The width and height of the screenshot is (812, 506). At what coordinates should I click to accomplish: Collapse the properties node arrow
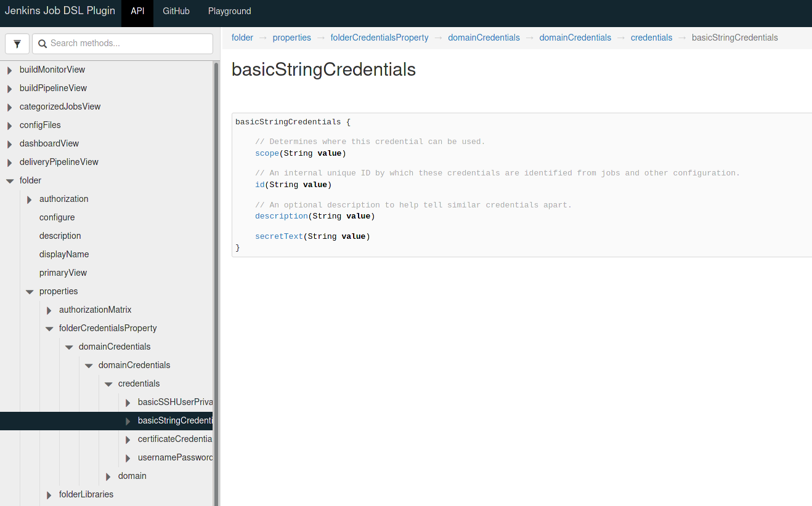30,292
